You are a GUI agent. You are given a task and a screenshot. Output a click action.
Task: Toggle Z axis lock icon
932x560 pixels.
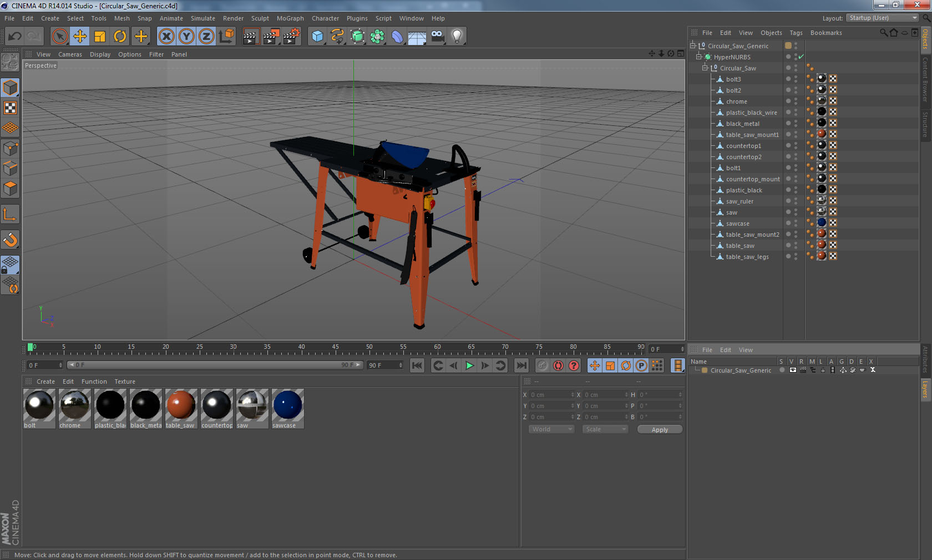[x=206, y=37]
